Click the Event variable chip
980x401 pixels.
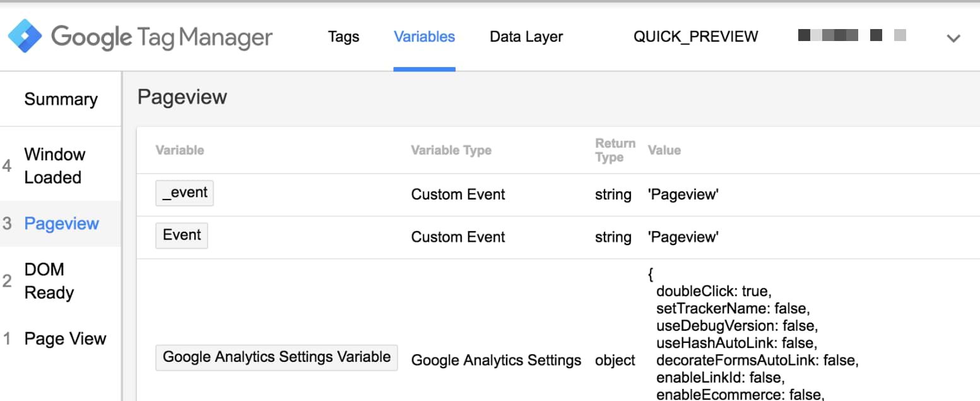[x=182, y=236]
